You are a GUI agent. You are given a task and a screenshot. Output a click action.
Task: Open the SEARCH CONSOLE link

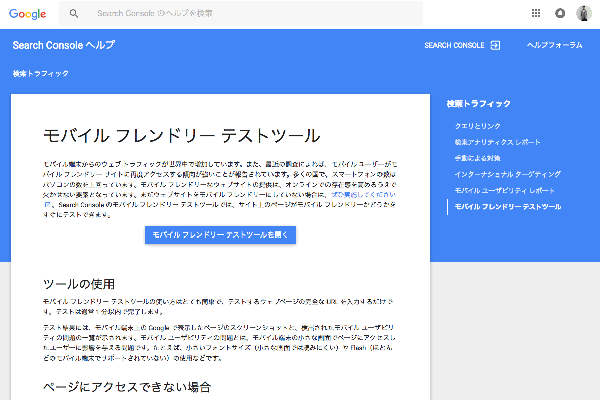click(x=454, y=45)
